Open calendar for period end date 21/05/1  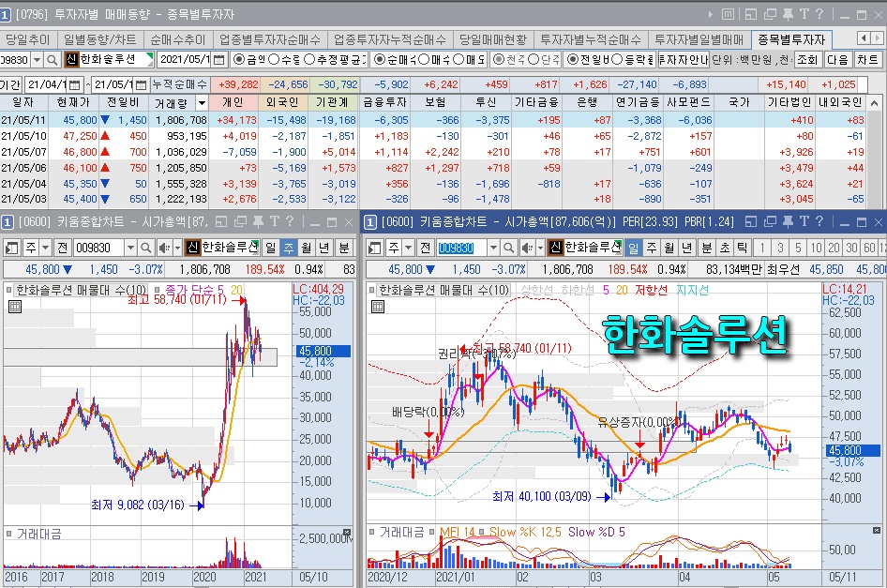pos(141,85)
